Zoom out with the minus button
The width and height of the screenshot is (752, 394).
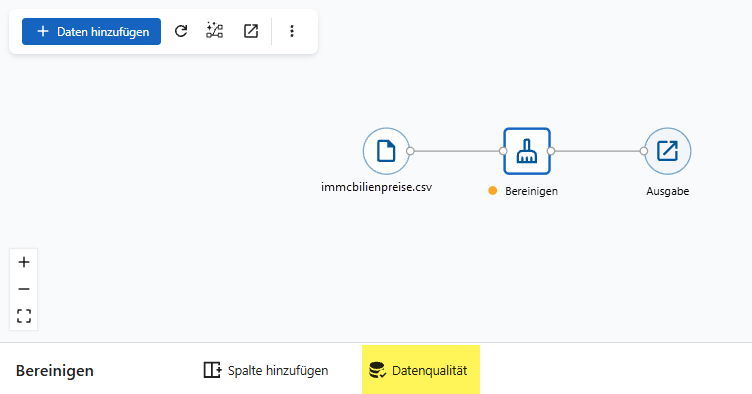[24, 289]
